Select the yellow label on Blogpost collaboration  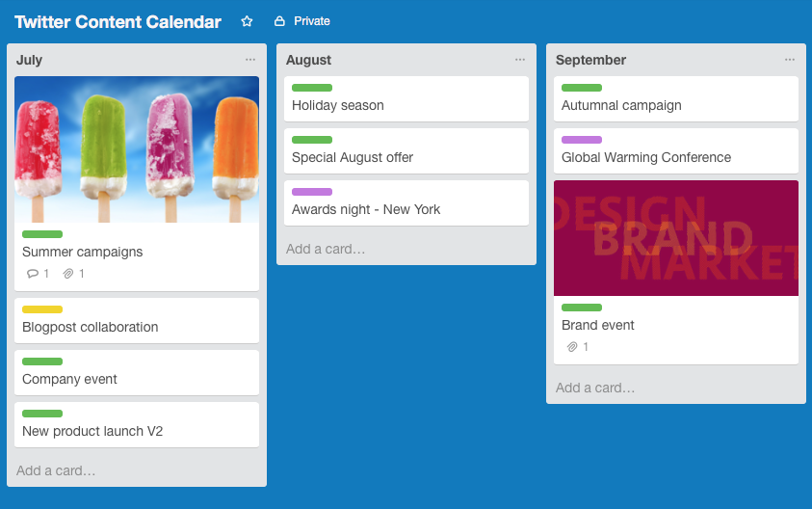42,309
